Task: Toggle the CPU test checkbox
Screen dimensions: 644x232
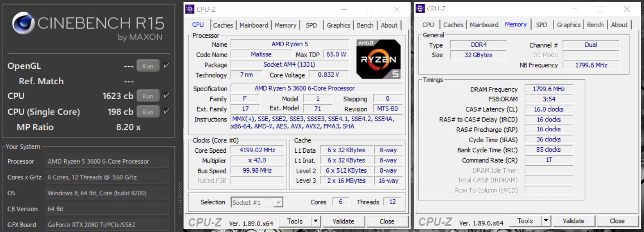Action: click(x=166, y=96)
